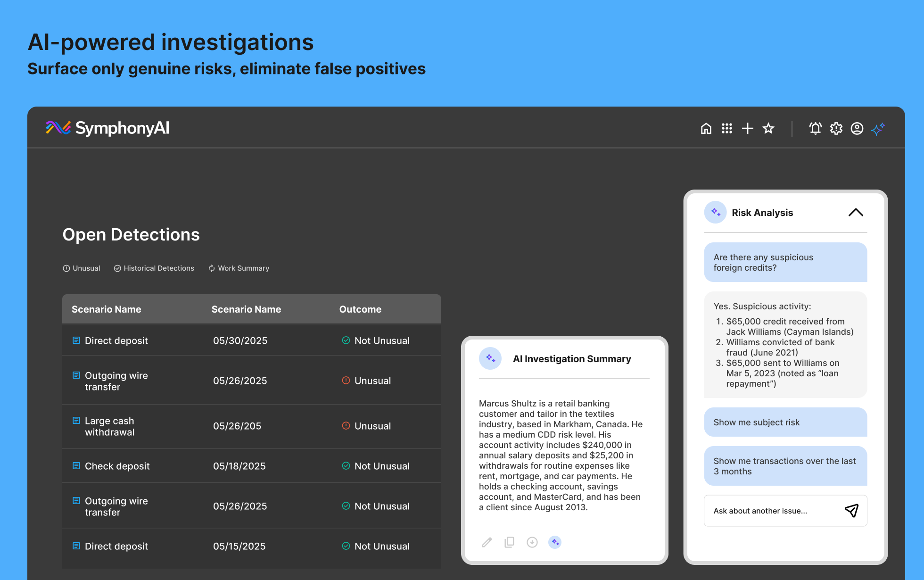Collapse the Risk Analysis panel

pyautogui.click(x=856, y=213)
